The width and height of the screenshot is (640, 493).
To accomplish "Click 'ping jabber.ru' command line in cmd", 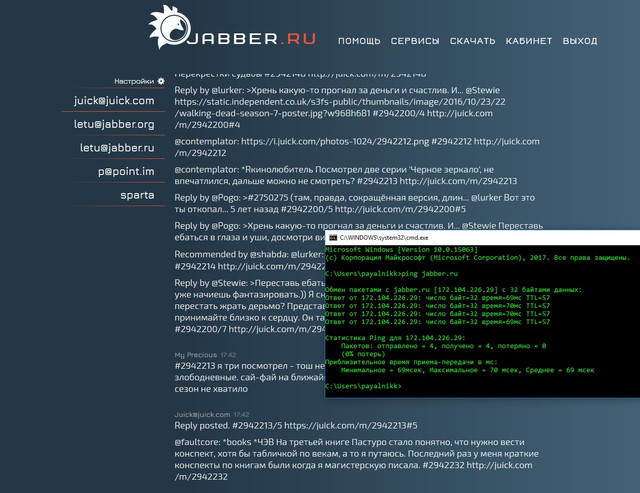I will (x=391, y=273).
